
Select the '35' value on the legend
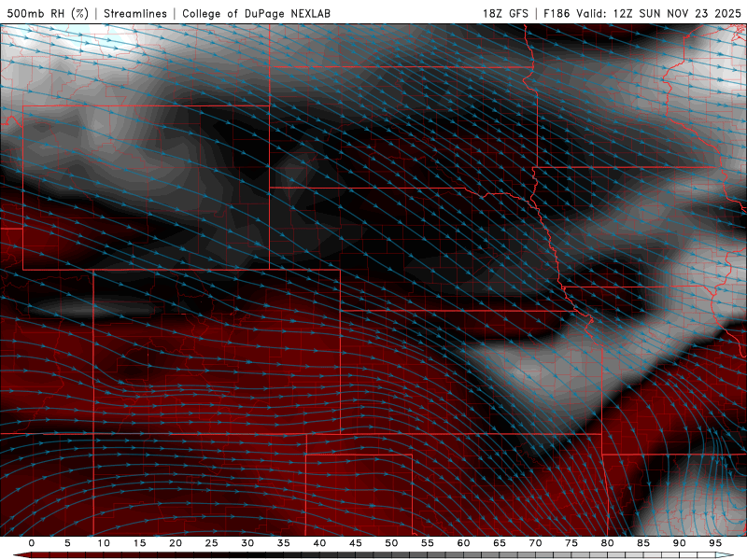click(x=284, y=543)
